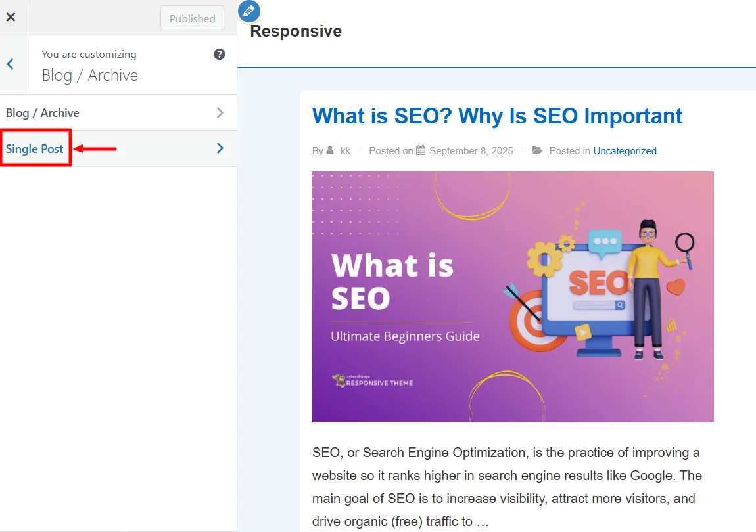Open the Uncategorized category link

(625, 151)
